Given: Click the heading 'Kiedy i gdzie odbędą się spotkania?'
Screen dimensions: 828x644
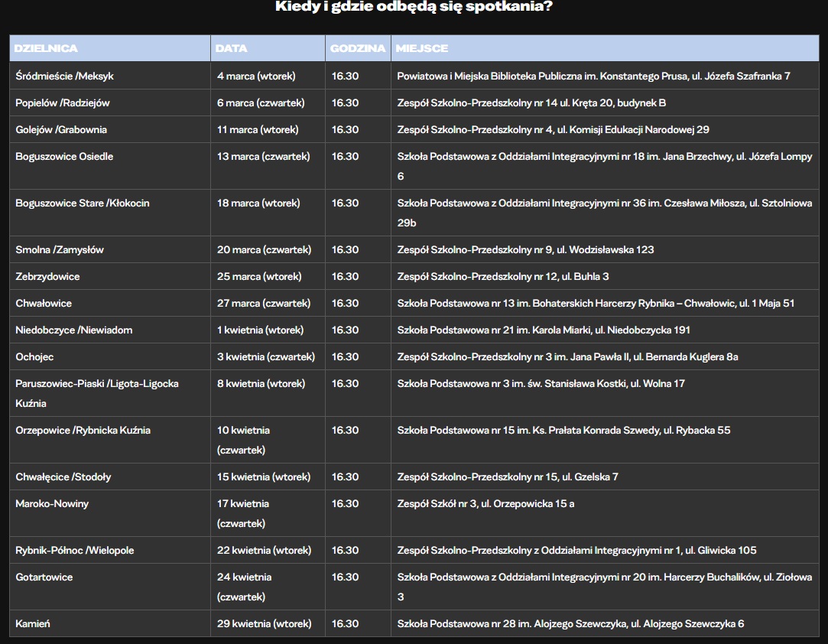Looking at the screenshot, I should [x=414, y=7].
